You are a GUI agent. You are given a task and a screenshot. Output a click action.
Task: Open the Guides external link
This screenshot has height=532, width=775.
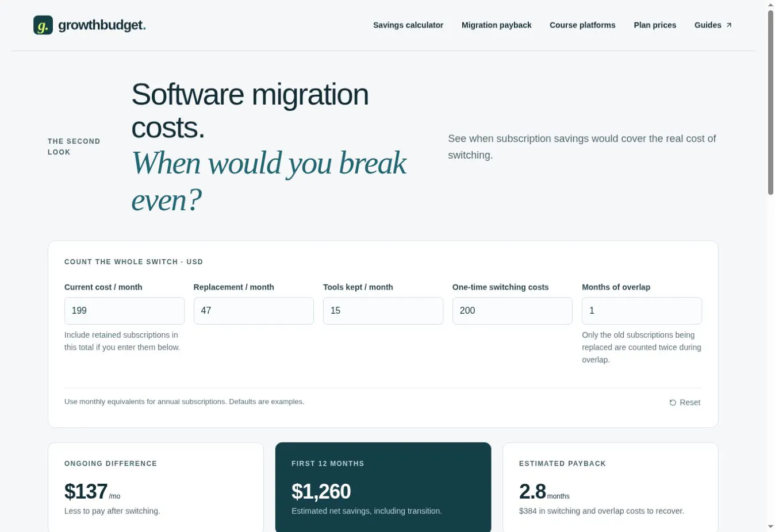pos(713,25)
